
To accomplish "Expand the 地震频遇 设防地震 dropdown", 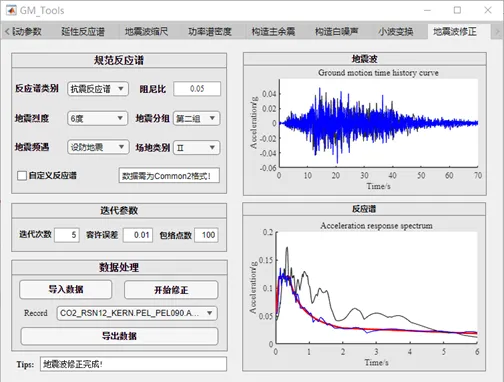I will tap(98, 147).
